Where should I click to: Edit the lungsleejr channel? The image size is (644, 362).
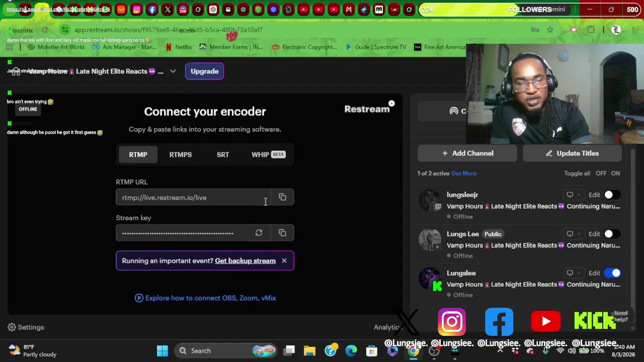click(594, 195)
